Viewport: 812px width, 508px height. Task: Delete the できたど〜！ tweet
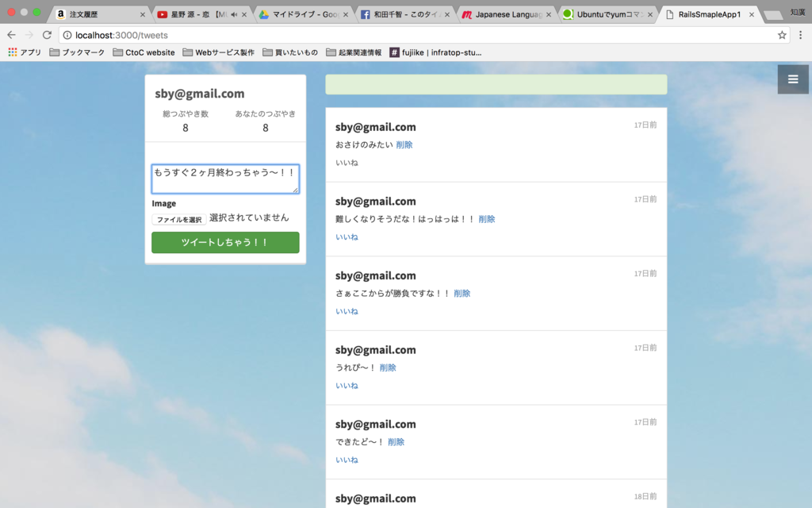[x=396, y=441]
